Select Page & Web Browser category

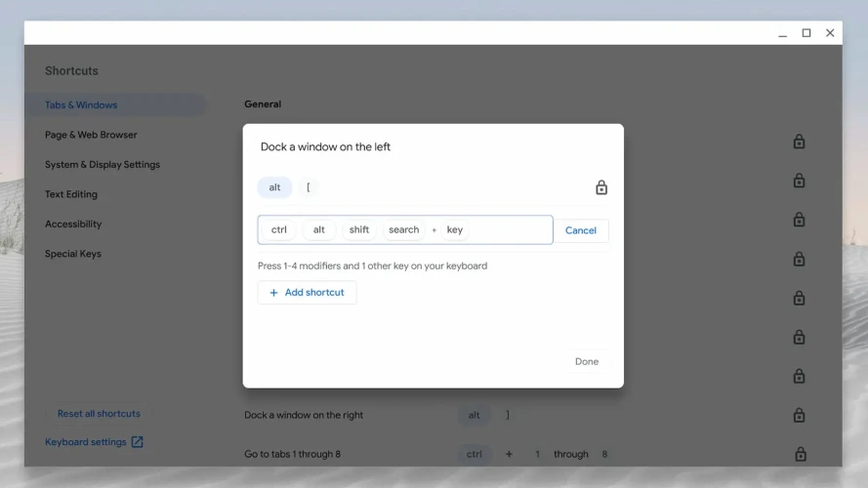pos(91,135)
